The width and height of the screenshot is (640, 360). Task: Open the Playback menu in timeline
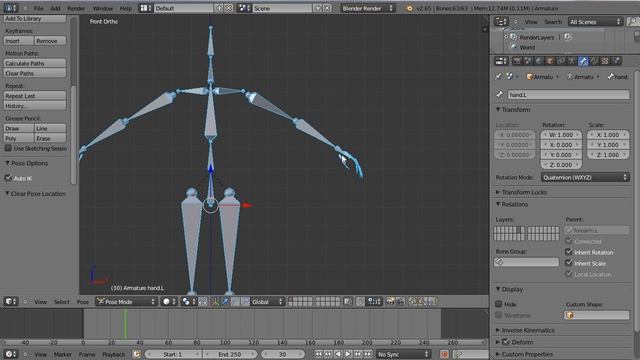pyautogui.click(x=114, y=354)
